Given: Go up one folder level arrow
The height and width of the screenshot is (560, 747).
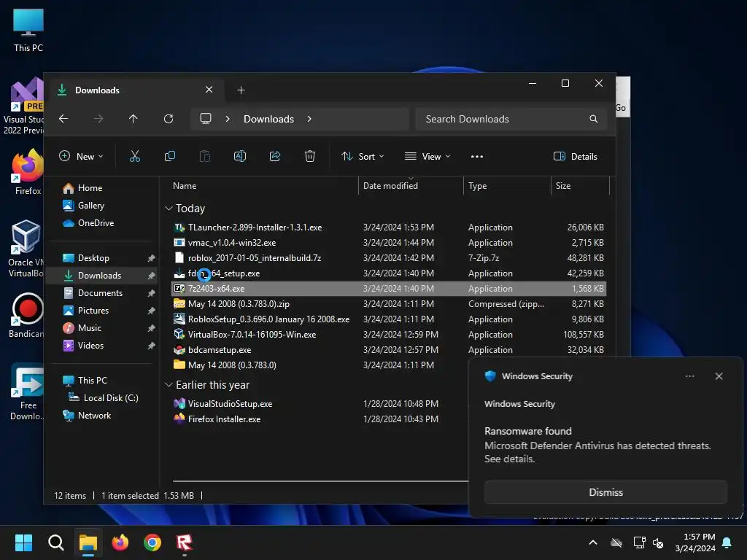Looking at the screenshot, I should tap(133, 119).
